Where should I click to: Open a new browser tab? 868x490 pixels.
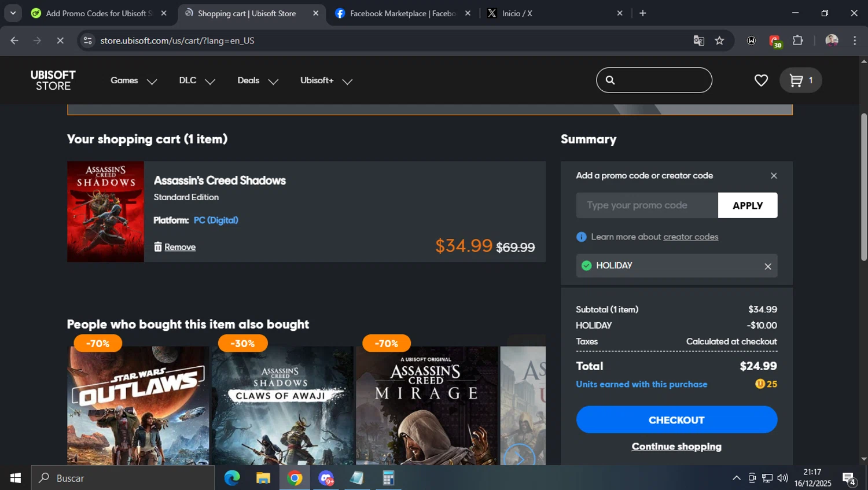click(643, 13)
